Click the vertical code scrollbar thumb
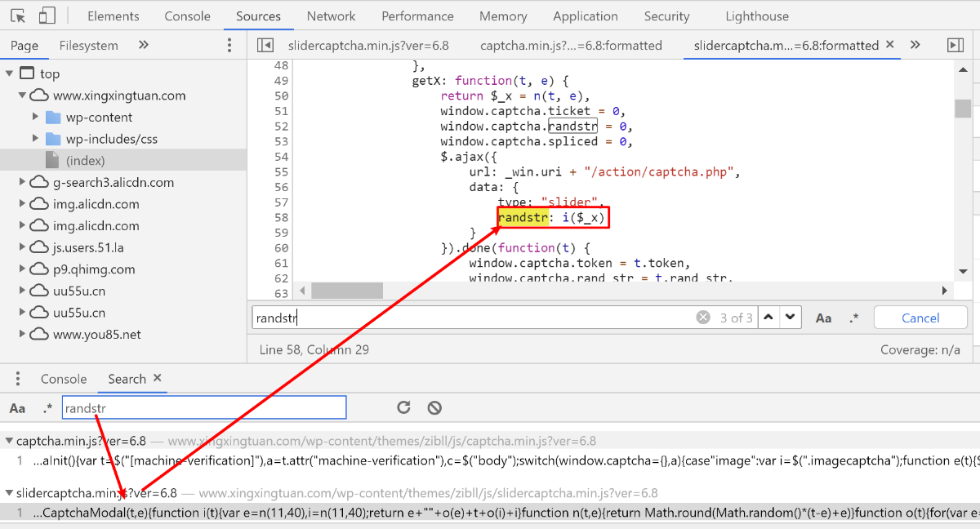 (x=963, y=109)
